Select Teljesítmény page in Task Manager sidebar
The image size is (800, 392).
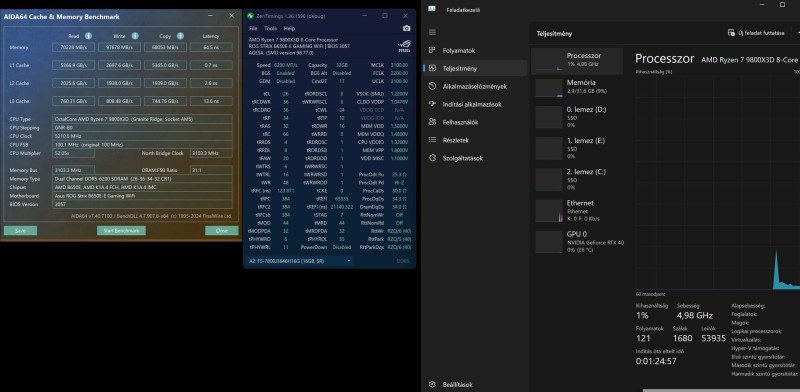point(475,68)
